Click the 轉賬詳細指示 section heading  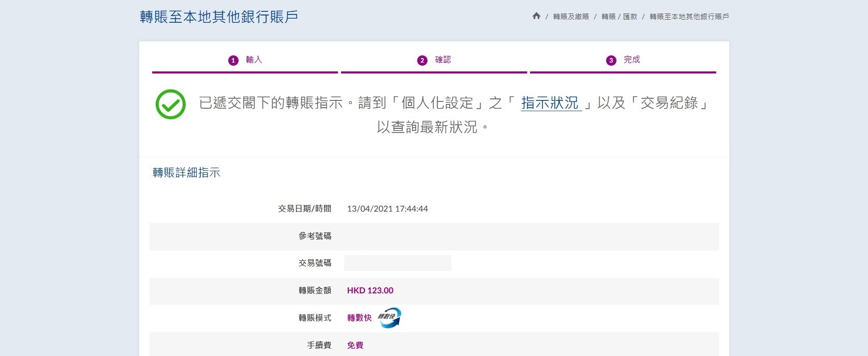pyautogui.click(x=186, y=173)
